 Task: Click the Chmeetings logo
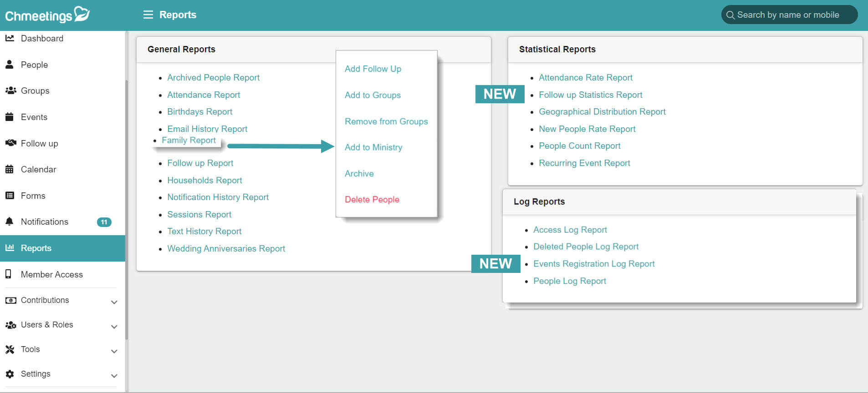(x=47, y=15)
